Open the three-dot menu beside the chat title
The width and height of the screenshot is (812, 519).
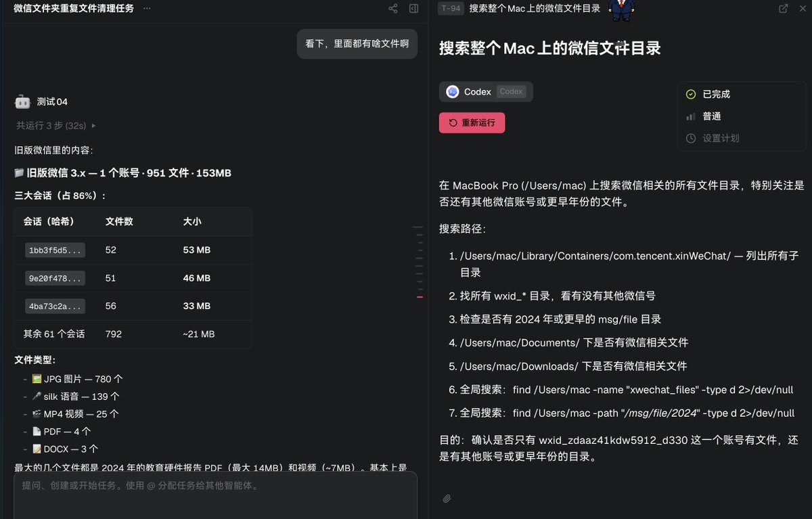pos(147,8)
